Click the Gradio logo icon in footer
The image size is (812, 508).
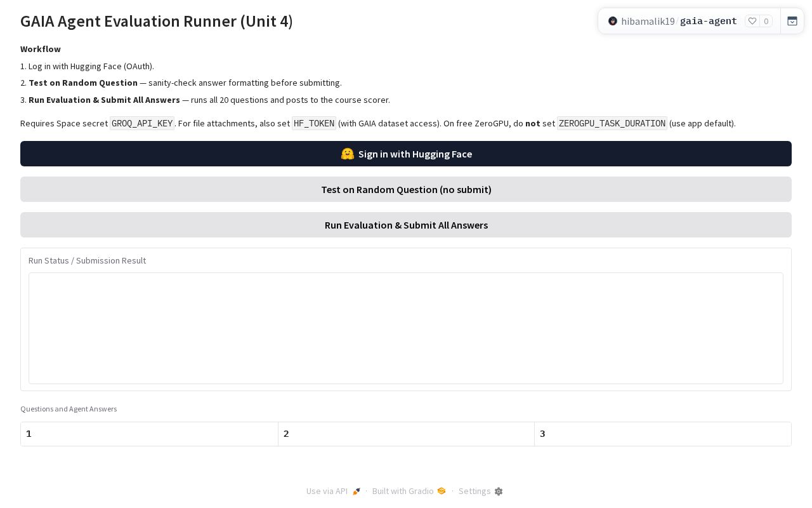pos(442,491)
